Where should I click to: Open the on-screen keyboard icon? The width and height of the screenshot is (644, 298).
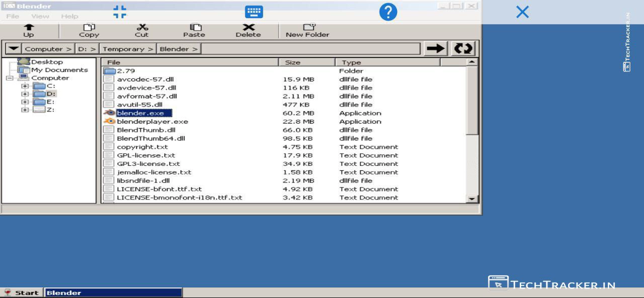pos(254,12)
